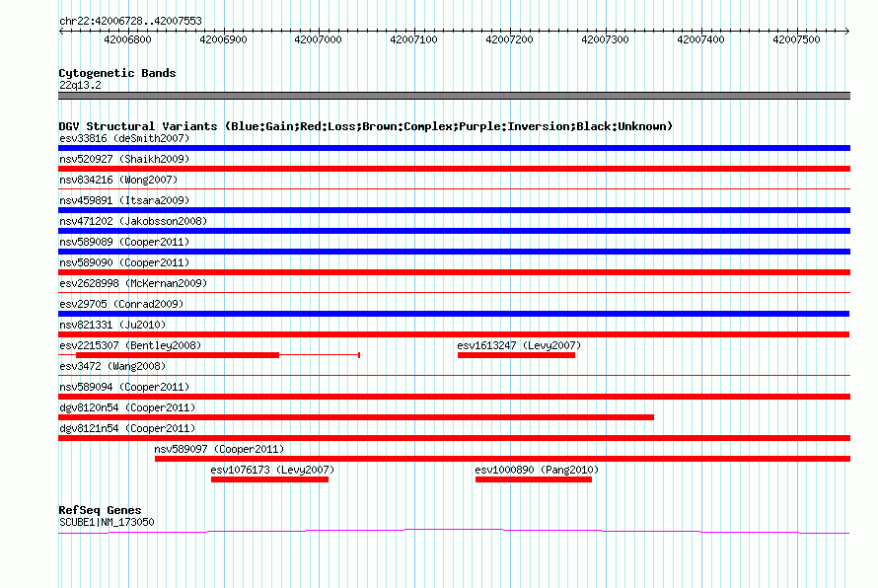Select the red esv1000890 loss bar
This screenshot has height=588, width=878.
[534, 479]
